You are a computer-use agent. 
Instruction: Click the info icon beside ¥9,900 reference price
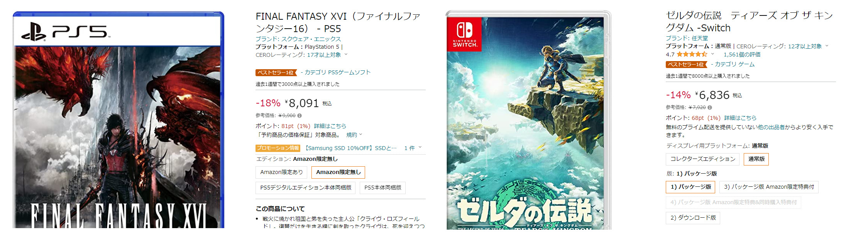pyautogui.click(x=299, y=116)
